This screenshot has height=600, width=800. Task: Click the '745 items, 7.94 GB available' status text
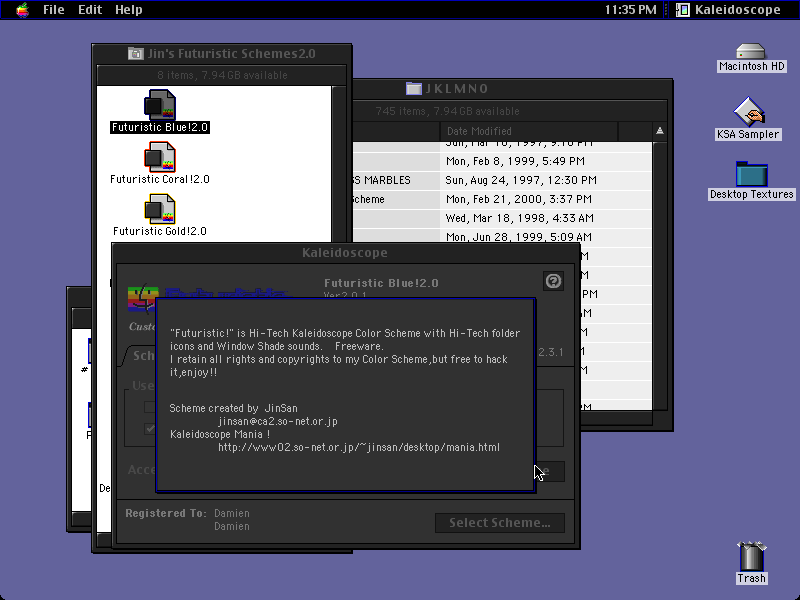click(x=447, y=111)
